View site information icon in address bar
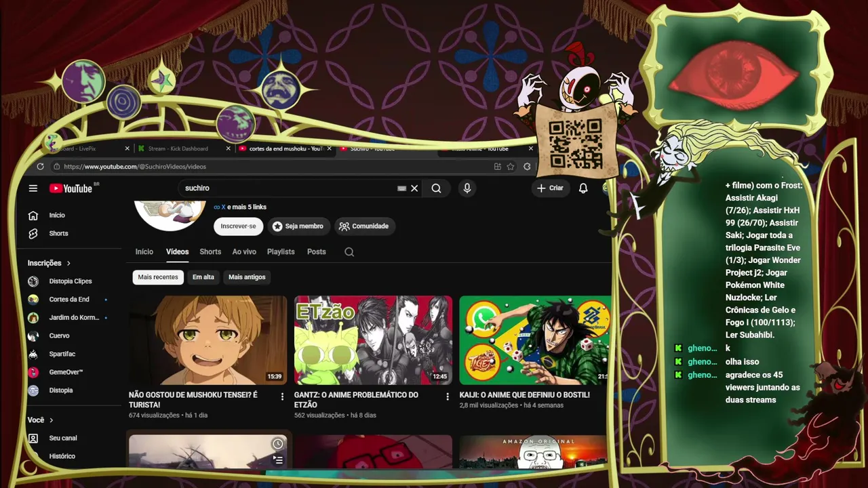This screenshot has width=868, height=488. pyautogui.click(x=57, y=167)
